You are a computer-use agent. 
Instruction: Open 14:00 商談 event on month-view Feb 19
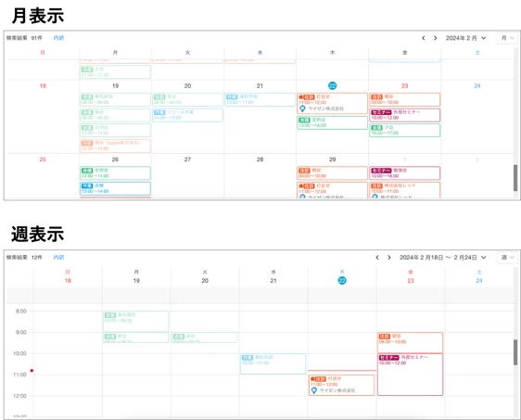[115, 146]
